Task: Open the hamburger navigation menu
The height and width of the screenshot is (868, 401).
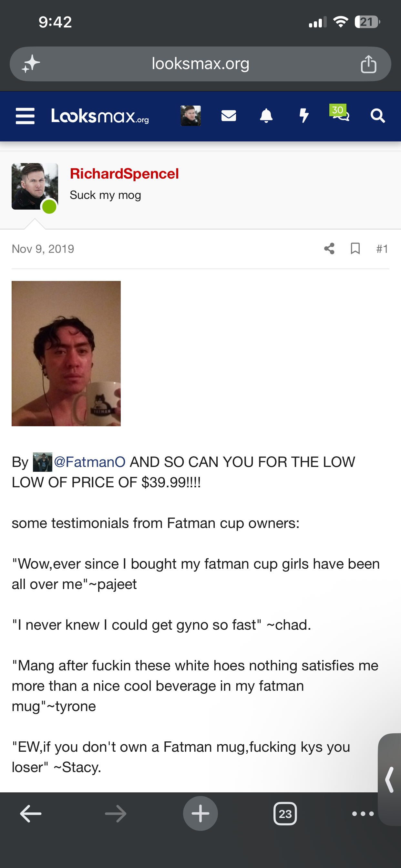Action: tap(25, 116)
